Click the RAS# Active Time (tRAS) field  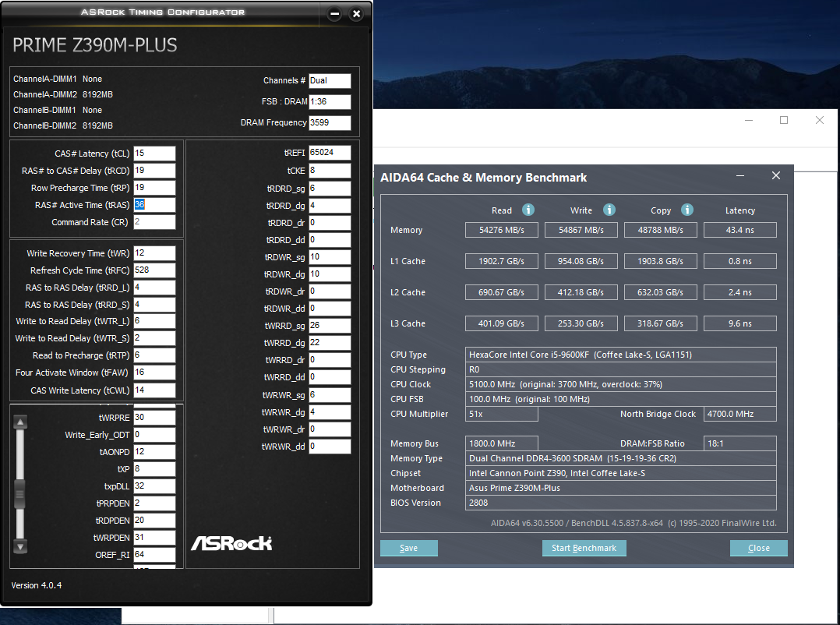(154, 205)
